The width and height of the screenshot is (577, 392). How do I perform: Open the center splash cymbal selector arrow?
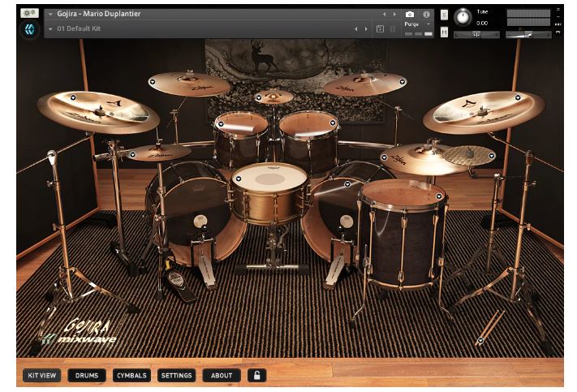[259, 97]
